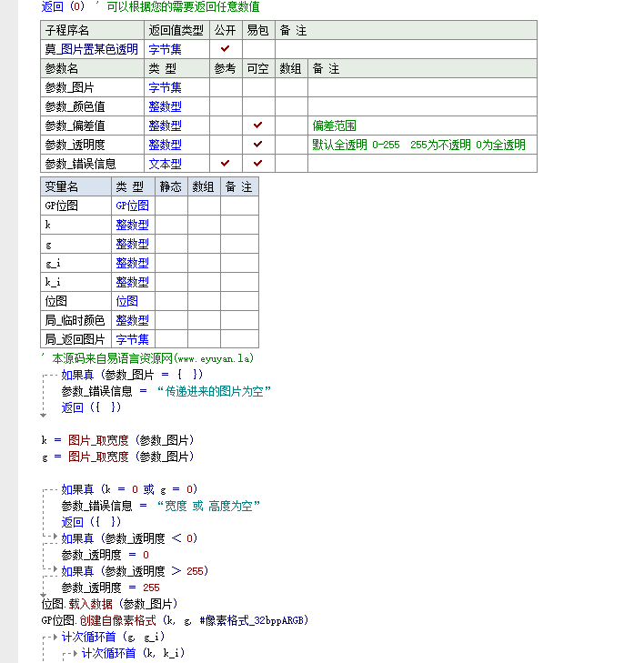Click 文本型 type for 参数_错误信息
Screen dimensions: 644x663
pyautogui.click(x=165, y=164)
